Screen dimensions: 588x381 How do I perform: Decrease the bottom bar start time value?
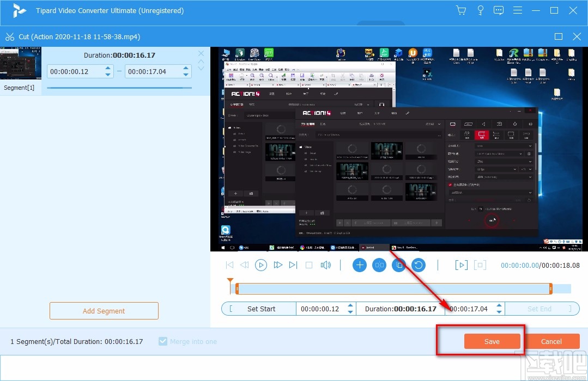pos(350,312)
